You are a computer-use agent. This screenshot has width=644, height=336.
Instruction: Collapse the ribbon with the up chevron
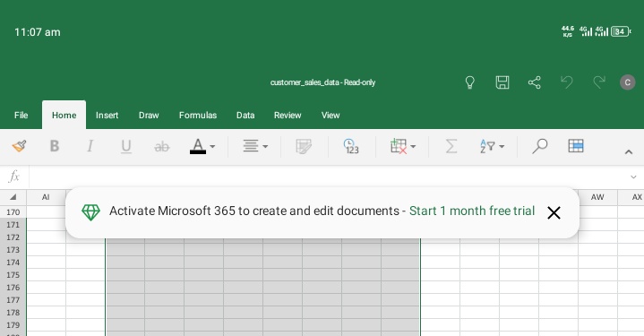point(629,152)
